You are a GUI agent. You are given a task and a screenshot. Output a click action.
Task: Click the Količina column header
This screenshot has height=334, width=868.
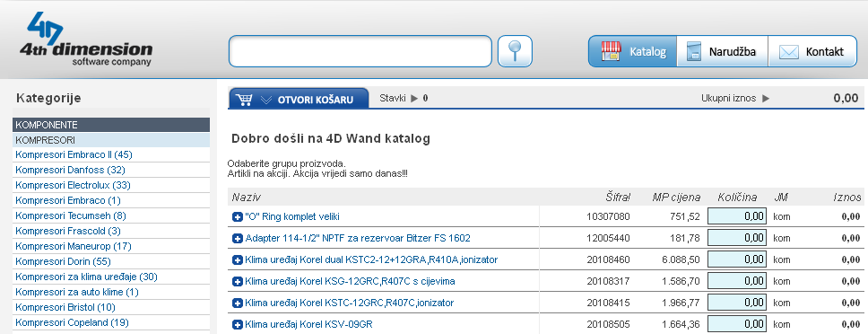click(x=737, y=198)
